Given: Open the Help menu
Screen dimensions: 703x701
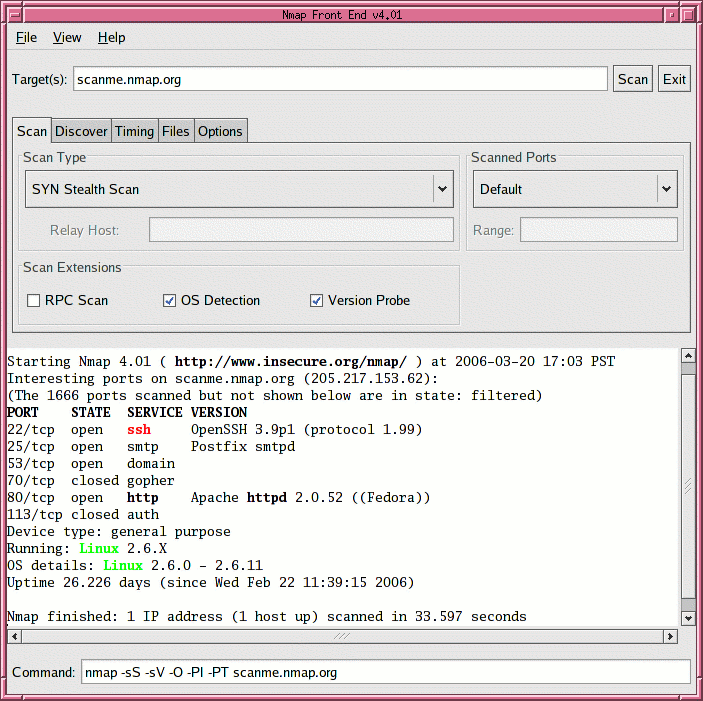Looking at the screenshot, I should (111, 38).
